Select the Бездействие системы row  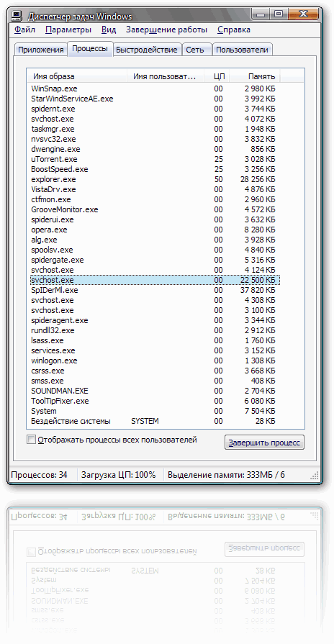coord(155,421)
